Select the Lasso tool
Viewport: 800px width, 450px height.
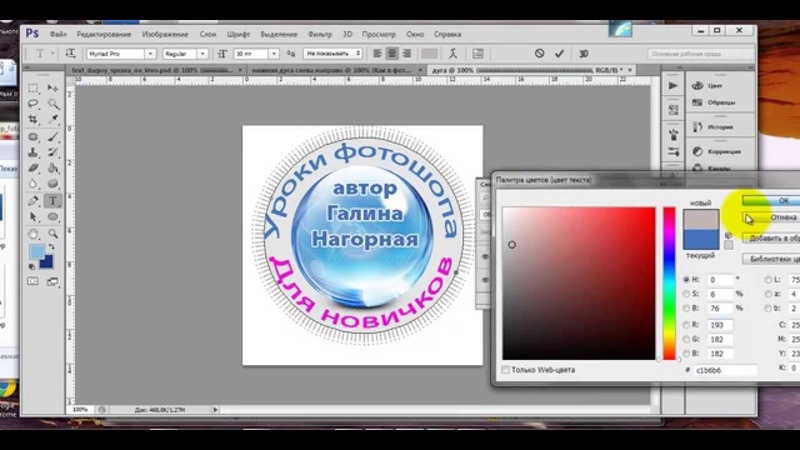click(33, 104)
